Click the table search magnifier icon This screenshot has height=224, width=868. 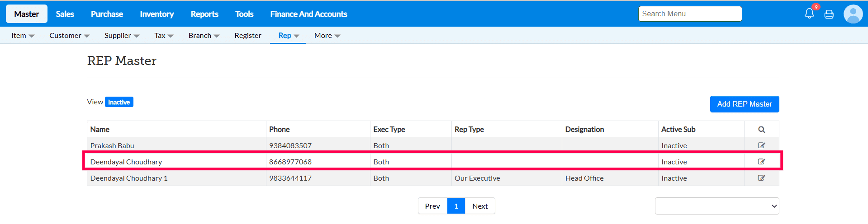[x=762, y=130]
